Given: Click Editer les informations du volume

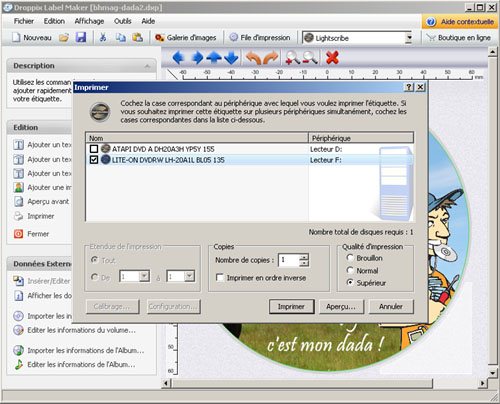Looking at the screenshot, I should [74, 330].
